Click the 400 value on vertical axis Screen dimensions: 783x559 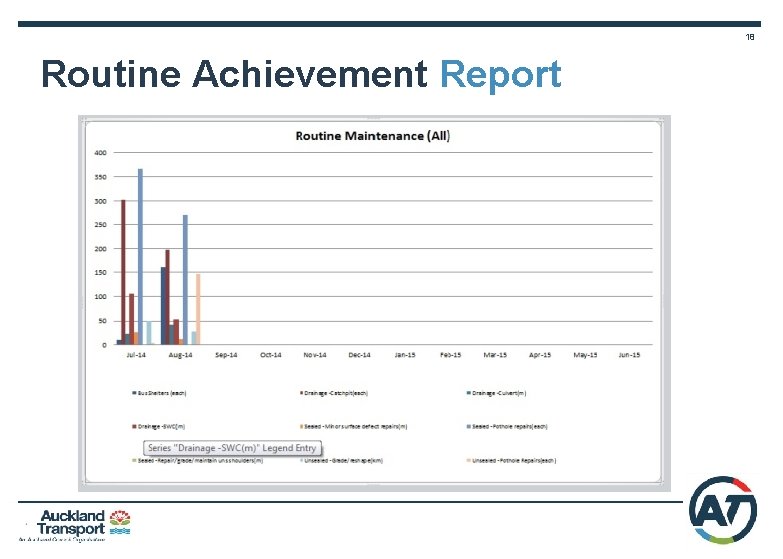(100, 153)
